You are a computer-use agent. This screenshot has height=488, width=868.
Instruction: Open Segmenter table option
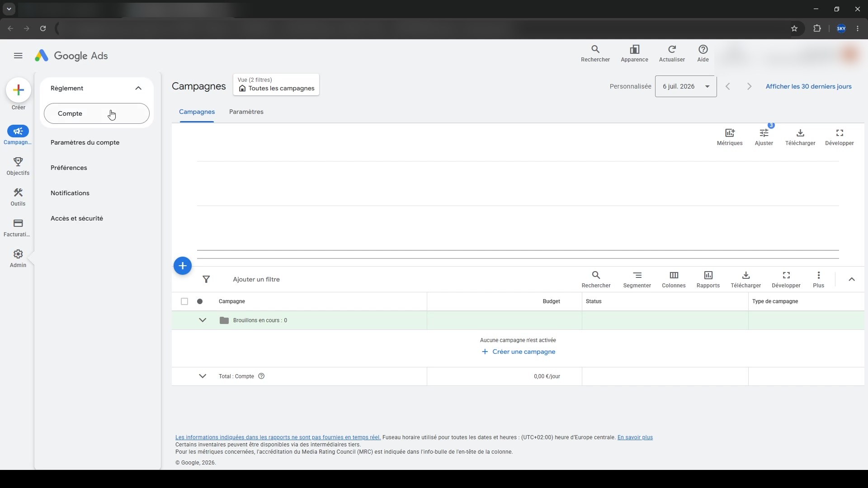point(637,279)
